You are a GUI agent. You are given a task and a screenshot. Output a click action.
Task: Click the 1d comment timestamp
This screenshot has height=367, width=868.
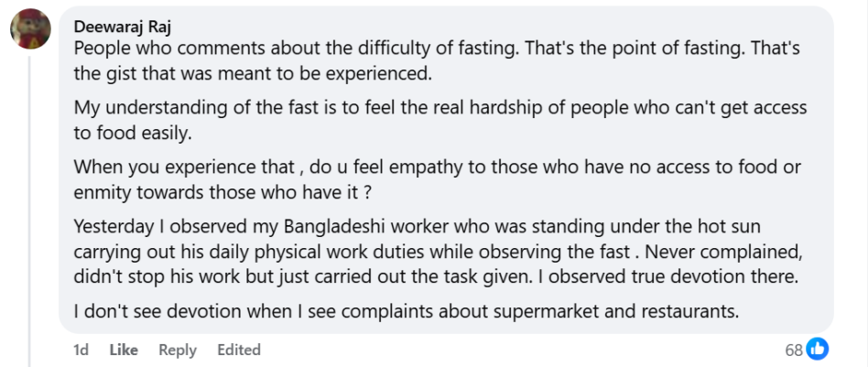tap(81, 350)
